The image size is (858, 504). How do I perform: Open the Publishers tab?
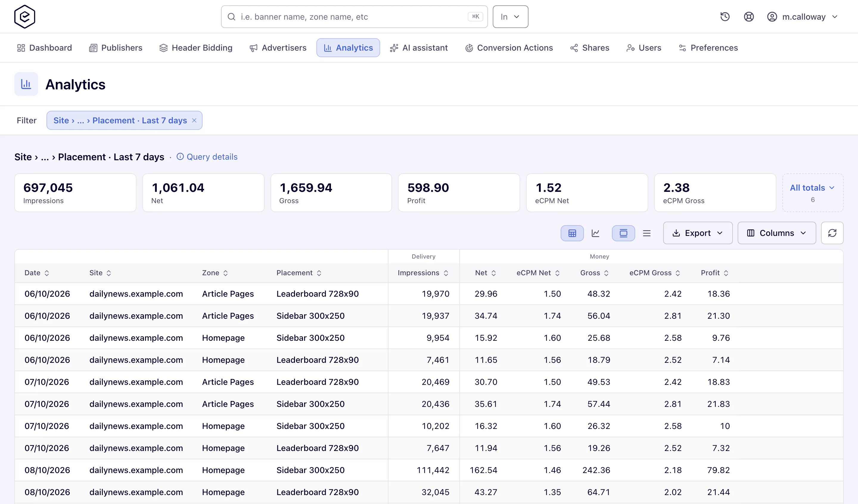point(116,48)
